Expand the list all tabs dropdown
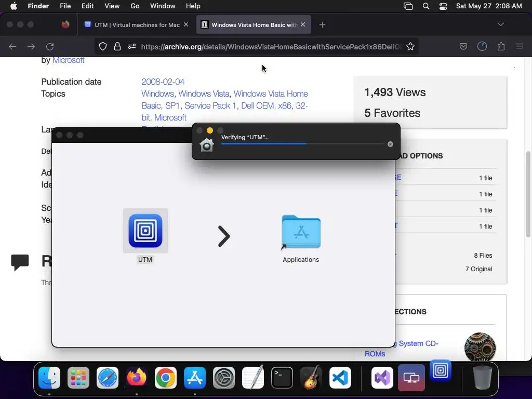 [500, 24]
